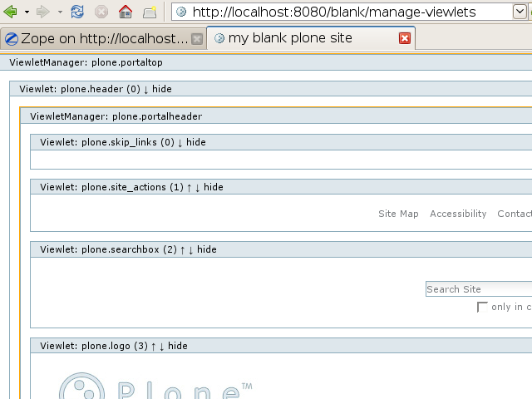Hide the plone.logo viewlet
The height and width of the screenshot is (399, 532).
[178, 346]
